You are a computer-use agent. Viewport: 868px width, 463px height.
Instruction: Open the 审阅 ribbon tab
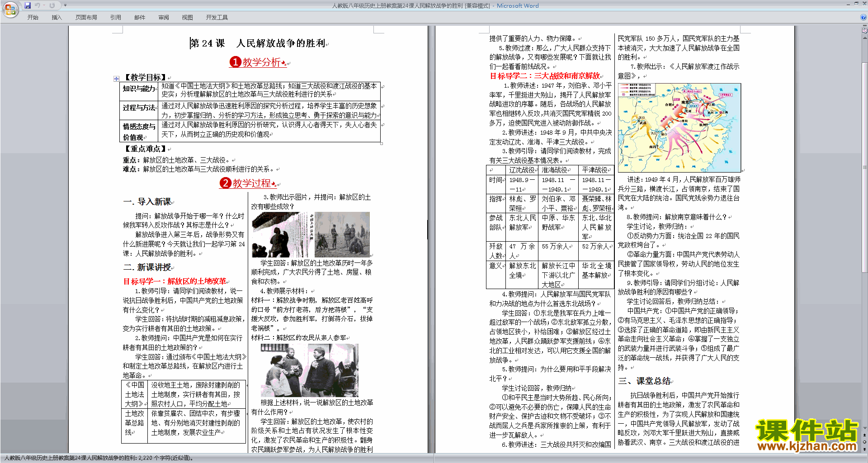pos(164,17)
